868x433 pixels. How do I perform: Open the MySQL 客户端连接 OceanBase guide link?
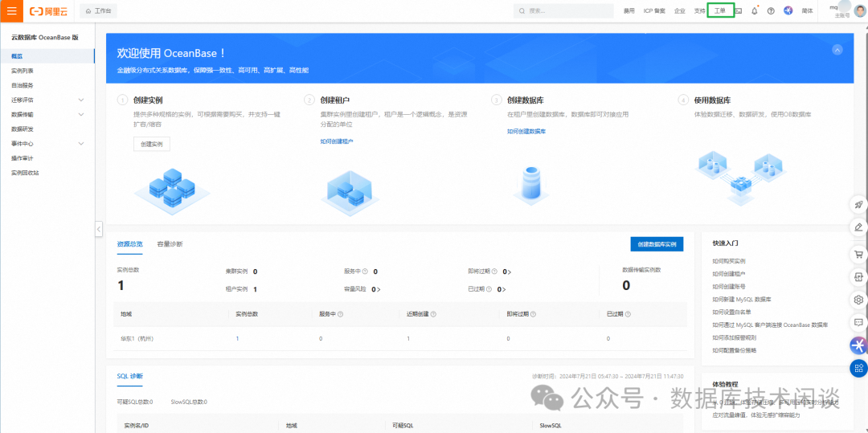770,325
